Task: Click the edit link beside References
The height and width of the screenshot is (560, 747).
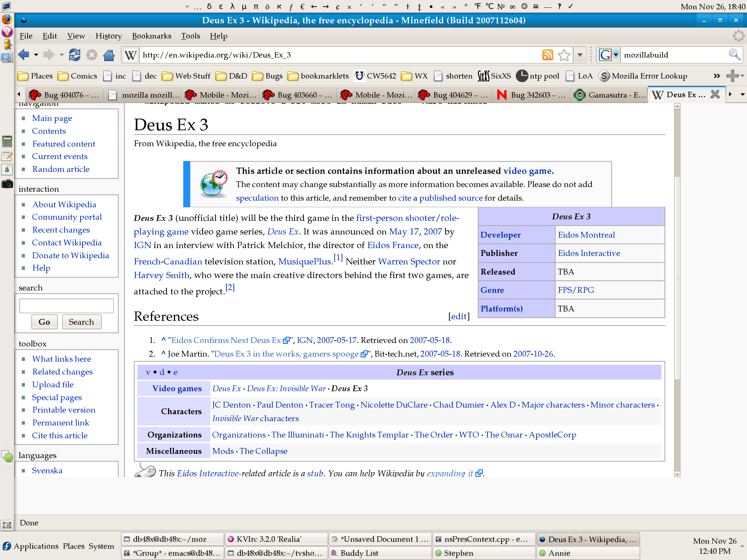Action: (459, 317)
